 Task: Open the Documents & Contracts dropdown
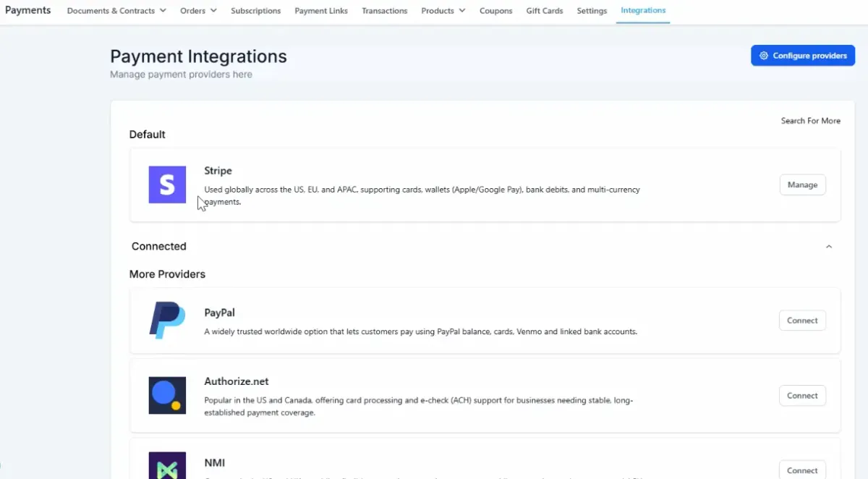pos(116,11)
